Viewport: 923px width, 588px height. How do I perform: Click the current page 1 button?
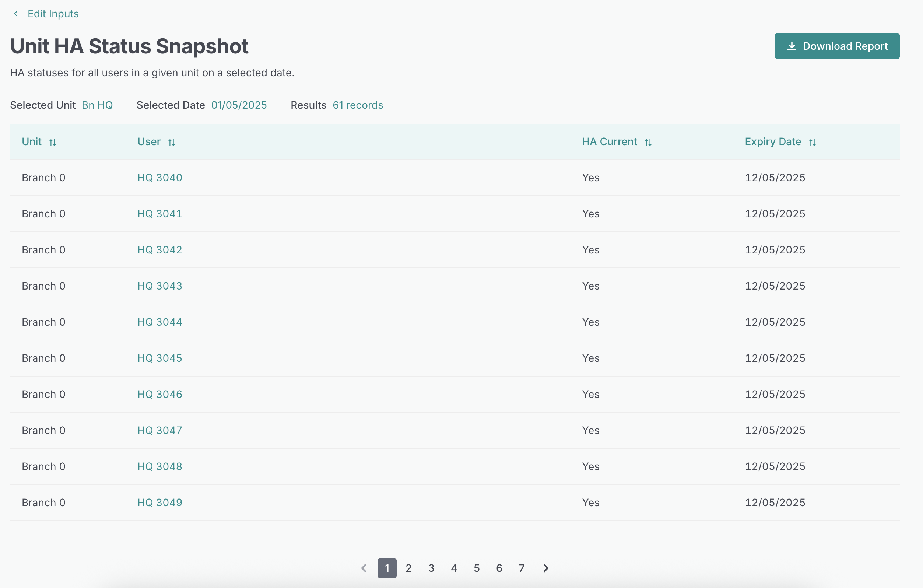pyautogui.click(x=387, y=568)
